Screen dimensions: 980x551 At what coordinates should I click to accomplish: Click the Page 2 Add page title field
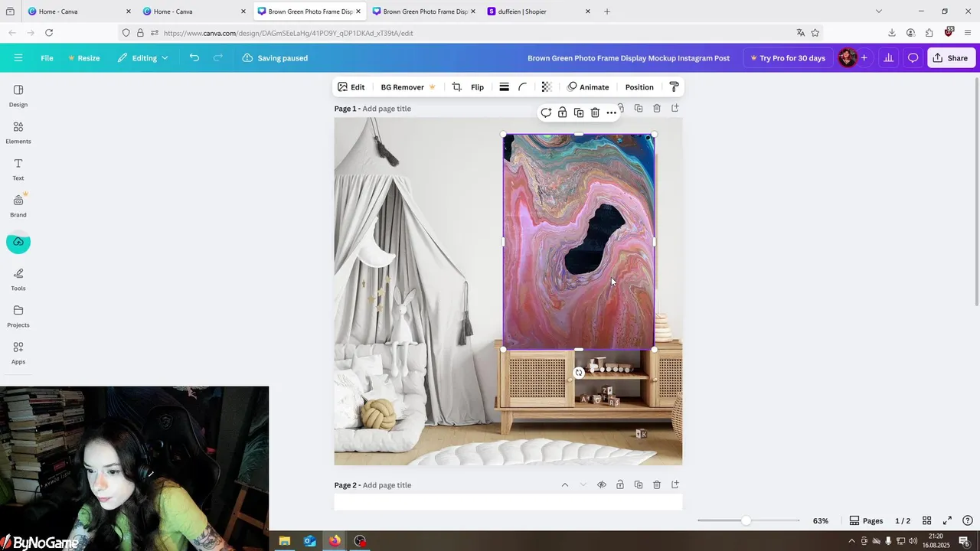[x=387, y=485]
